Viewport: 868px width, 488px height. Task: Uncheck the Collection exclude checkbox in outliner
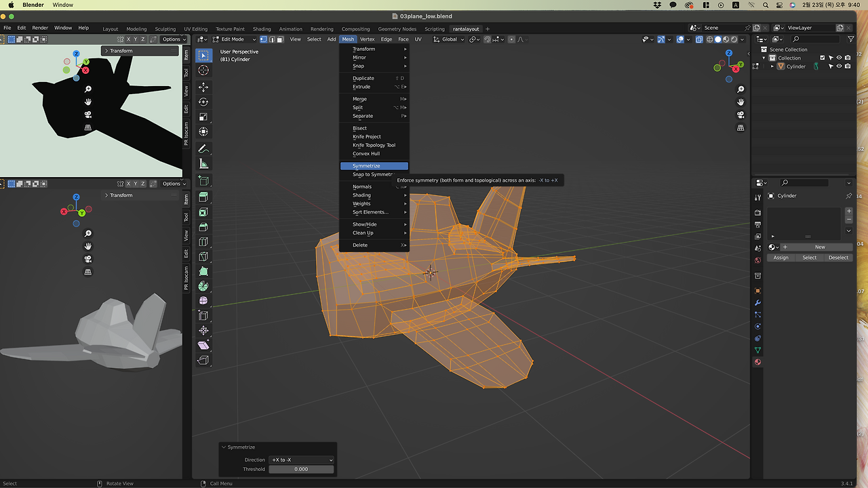tap(823, 58)
